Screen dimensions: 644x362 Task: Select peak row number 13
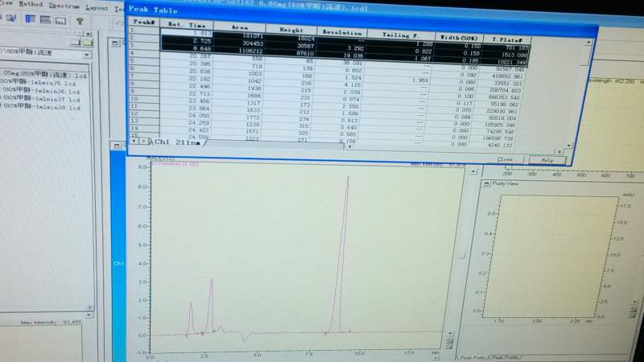[x=144, y=121]
